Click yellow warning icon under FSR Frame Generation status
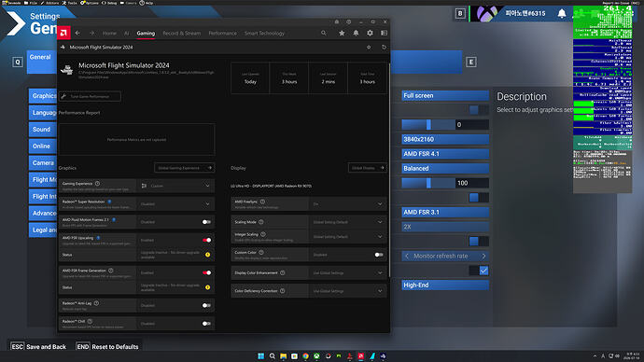 click(x=207, y=287)
